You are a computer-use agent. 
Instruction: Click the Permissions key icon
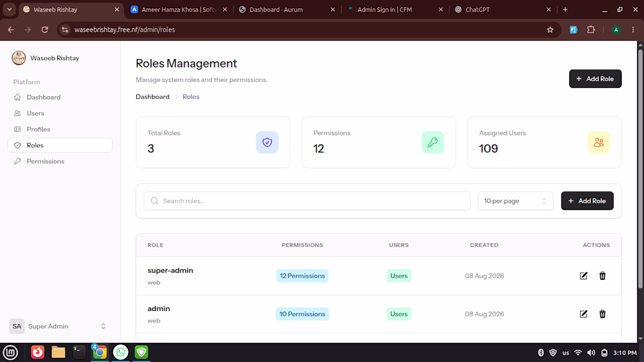tap(433, 142)
